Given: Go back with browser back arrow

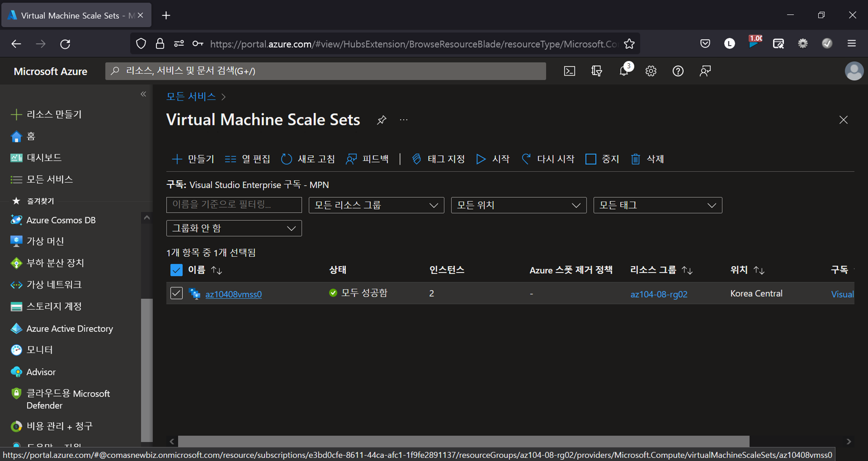Looking at the screenshot, I should 16,44.
